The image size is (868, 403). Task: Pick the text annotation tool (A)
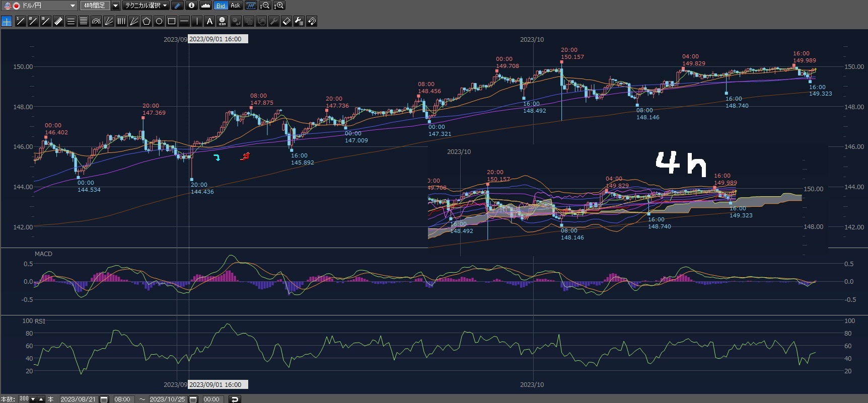coord(209,21)
